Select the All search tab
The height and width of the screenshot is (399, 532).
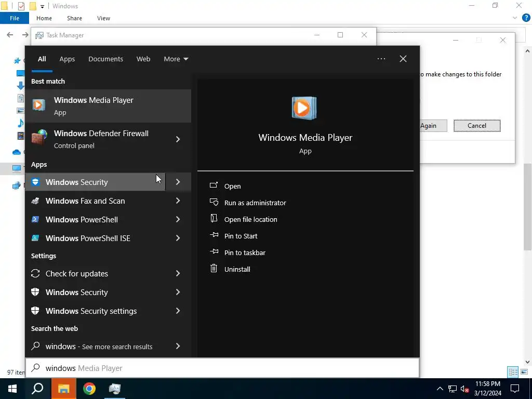pos(42,59)
